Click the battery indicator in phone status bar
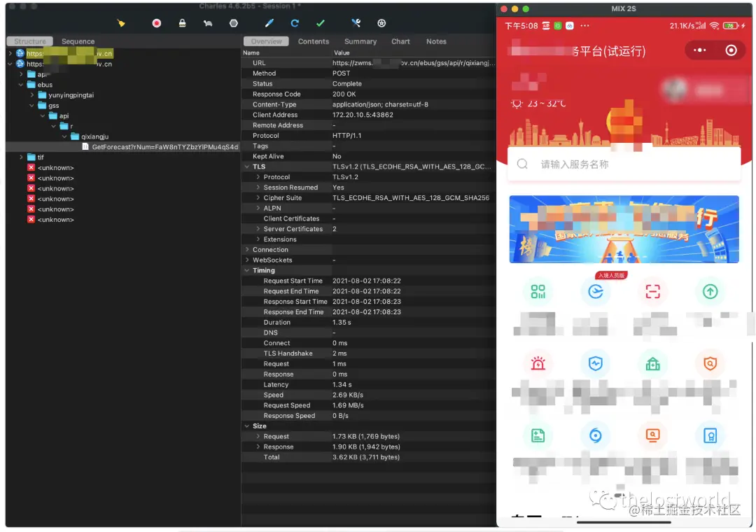 pyautogui.click(x=731, y=26)
